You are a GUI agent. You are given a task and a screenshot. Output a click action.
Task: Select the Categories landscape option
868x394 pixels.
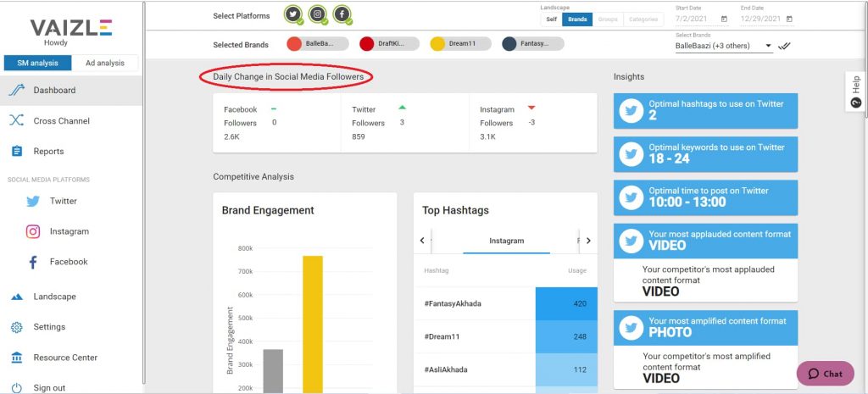[x=643, y=19]
